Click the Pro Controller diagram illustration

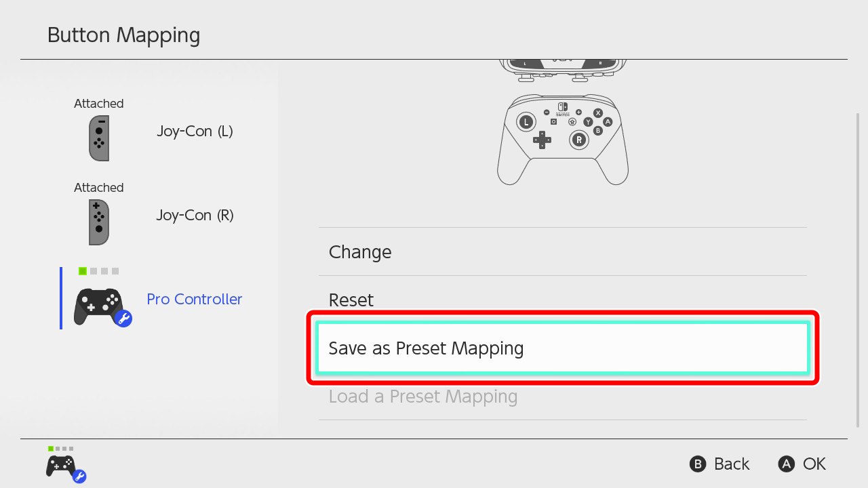(563, 140)
